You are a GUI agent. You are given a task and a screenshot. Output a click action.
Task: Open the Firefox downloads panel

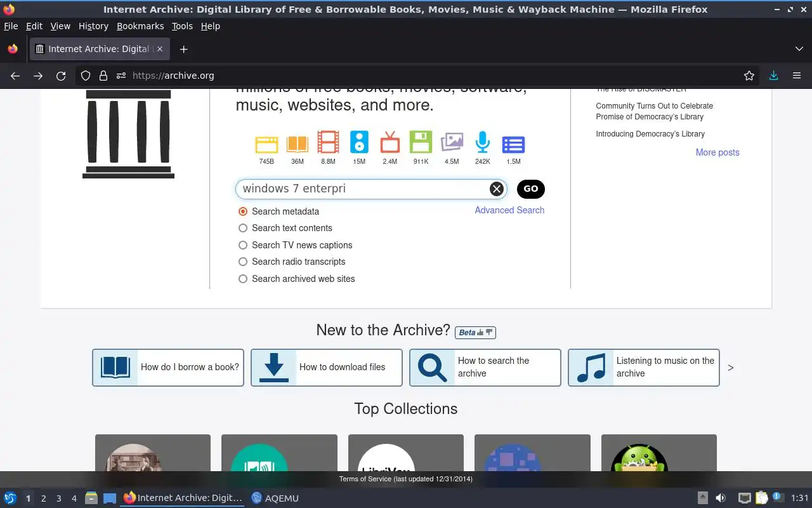(773, 76)
